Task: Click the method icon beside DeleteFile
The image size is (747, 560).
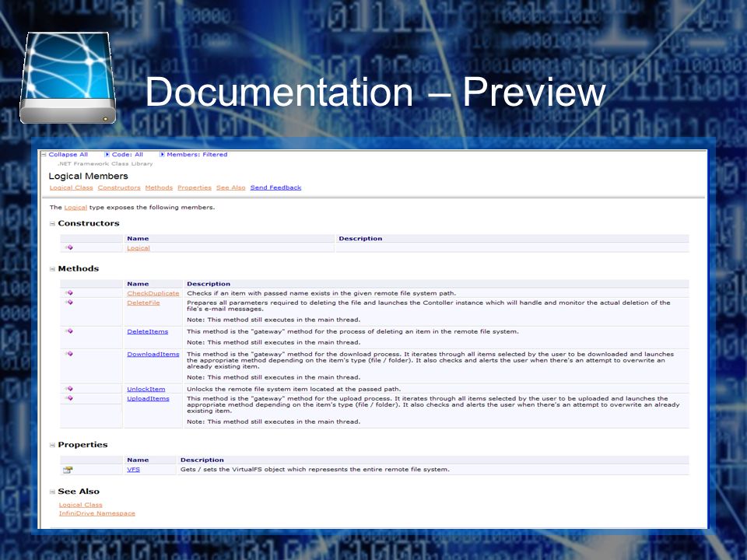Action: (69, 303)
